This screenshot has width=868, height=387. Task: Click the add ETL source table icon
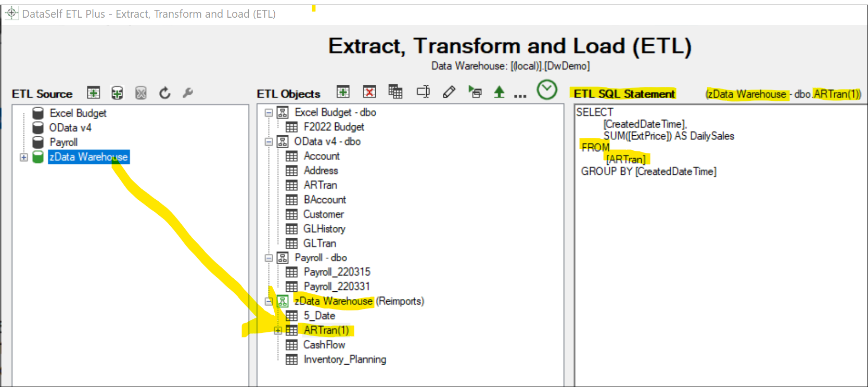point(93,93)
